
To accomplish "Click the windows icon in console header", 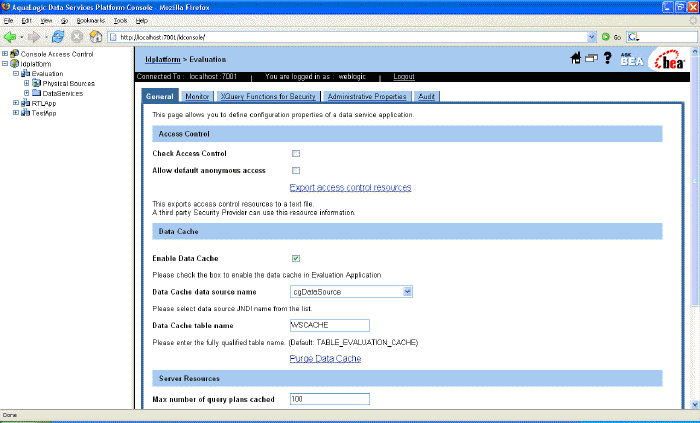I will [591, 58].
